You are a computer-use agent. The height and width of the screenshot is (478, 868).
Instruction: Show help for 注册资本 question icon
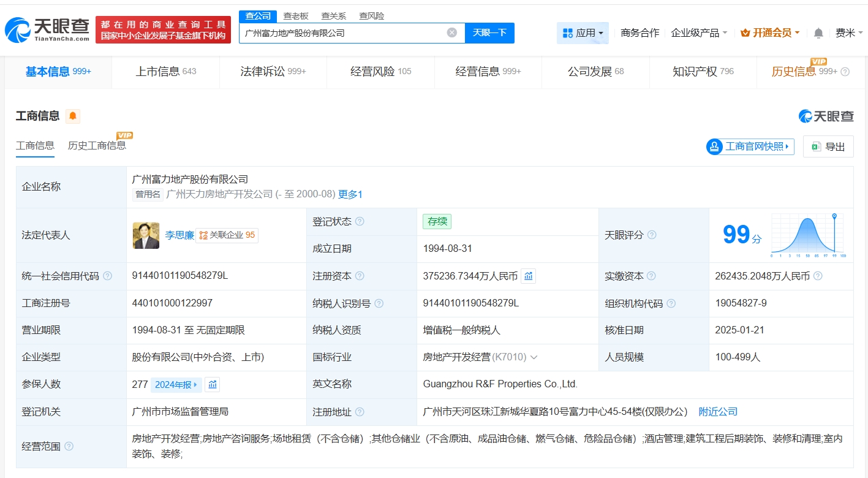click(x=360, y=276)
